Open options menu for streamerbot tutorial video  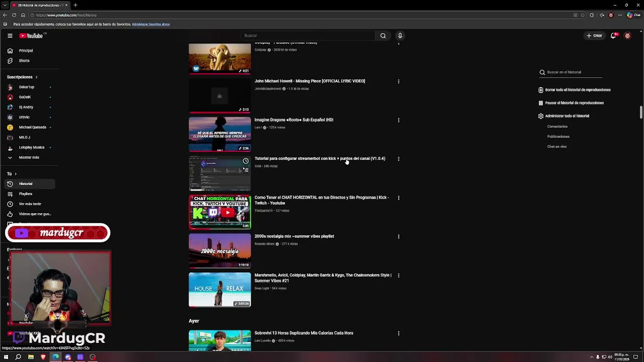pos(398,159)
